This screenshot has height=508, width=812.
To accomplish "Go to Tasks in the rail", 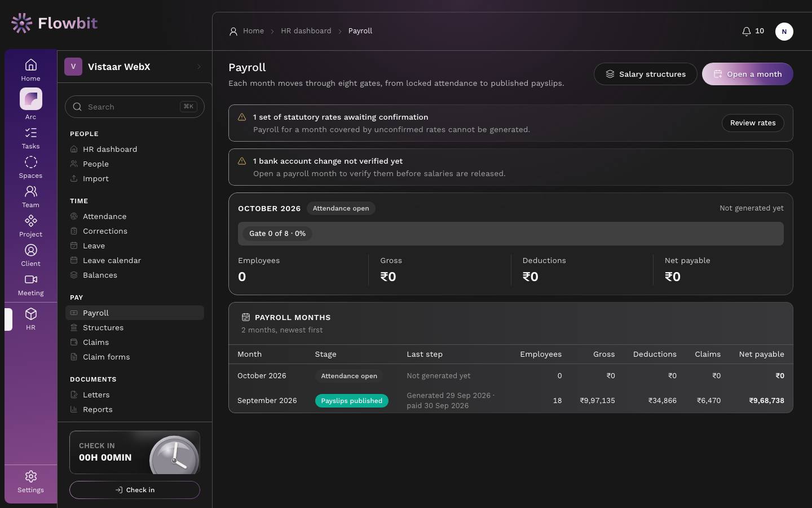I will [x=30, y=138].
